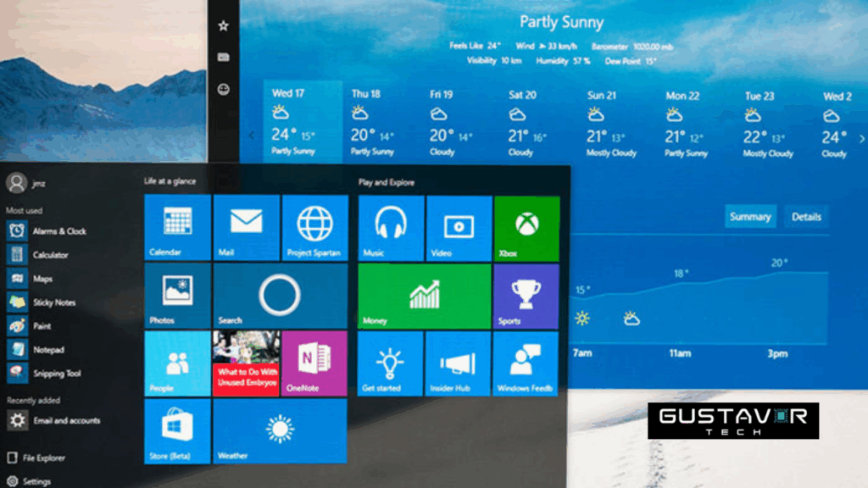Open the Store (Beta) tile
868x488 pixels.
pyautogui.click(x=178, y=431)
